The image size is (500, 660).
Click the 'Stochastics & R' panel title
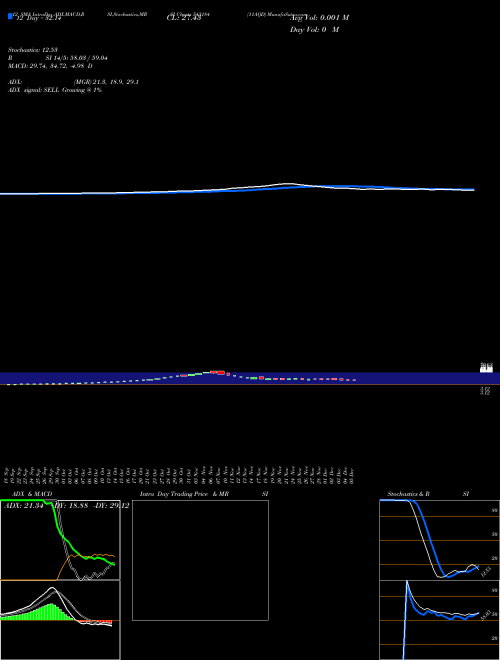pyautogui.click(x=408, y=494)
